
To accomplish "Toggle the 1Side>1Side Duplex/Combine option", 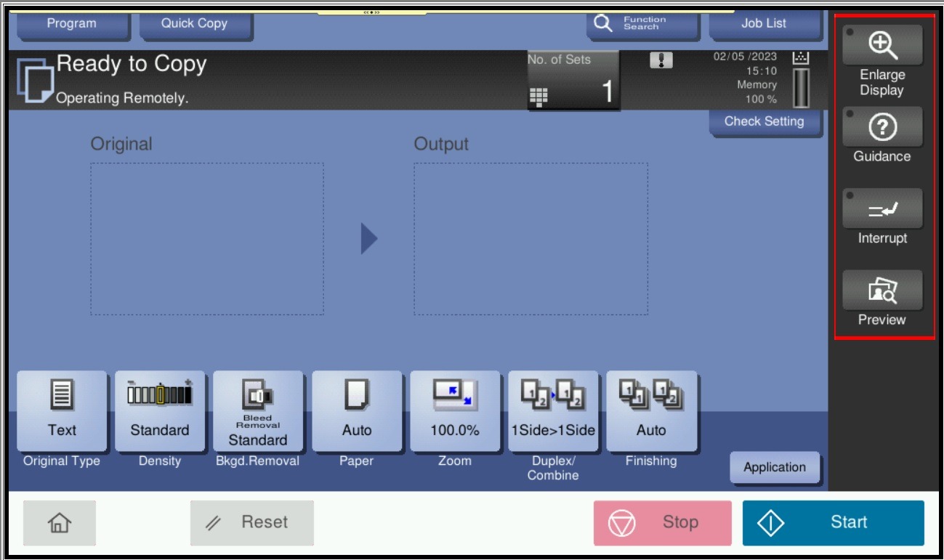I will point(553,411).
